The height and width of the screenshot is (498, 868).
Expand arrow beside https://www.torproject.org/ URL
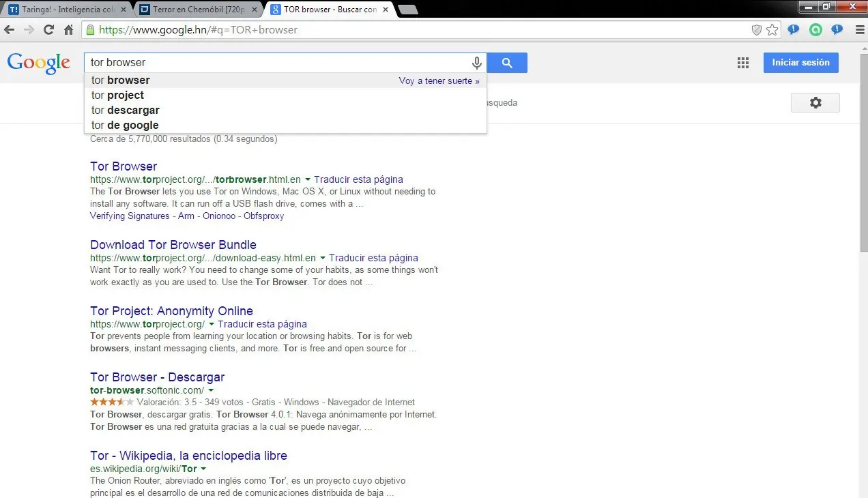(x=212, y=325)
